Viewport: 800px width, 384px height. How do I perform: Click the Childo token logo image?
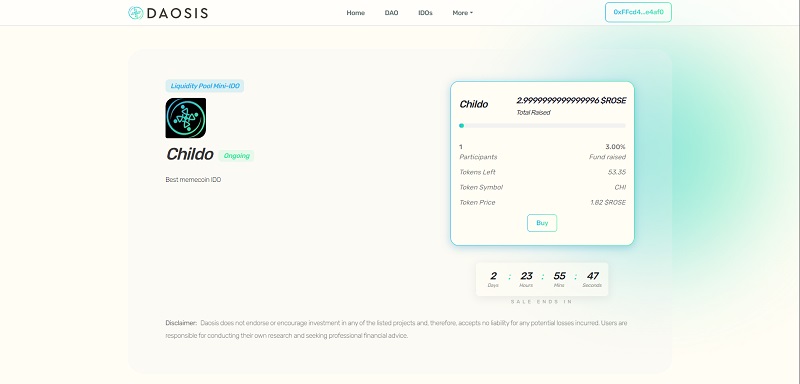pos(186,118)
